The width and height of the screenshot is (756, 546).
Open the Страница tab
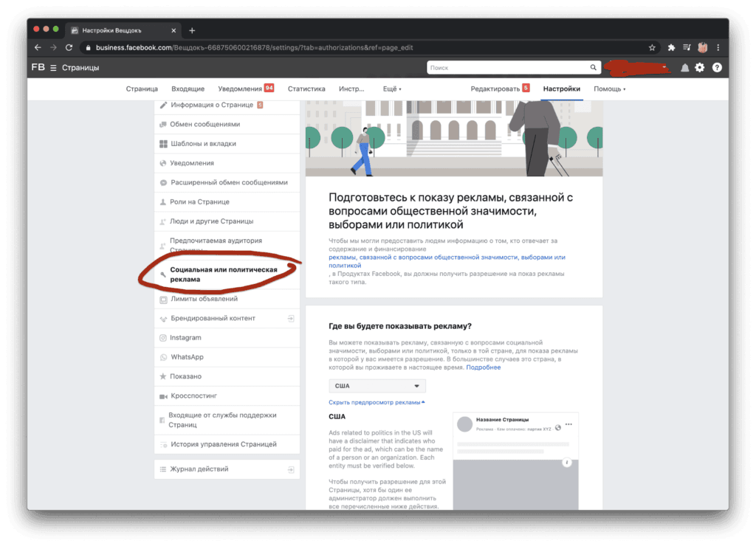point(142,89)
